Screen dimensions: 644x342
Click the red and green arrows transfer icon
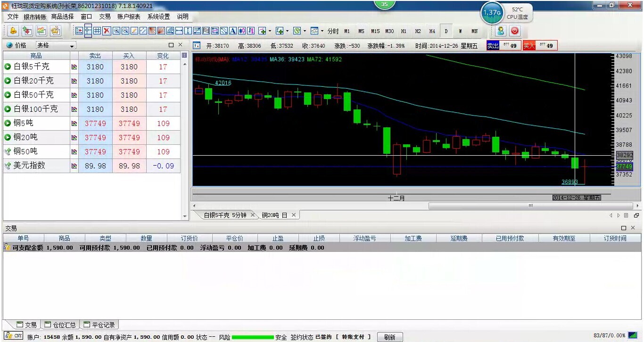[27, 31]
